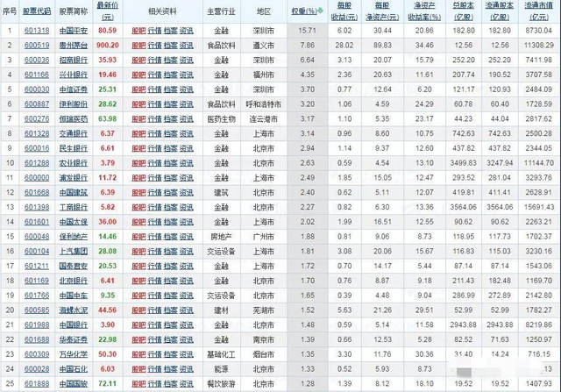Open the 中国平安 stock name link
The image size is (561, 392).
(74, 31)
